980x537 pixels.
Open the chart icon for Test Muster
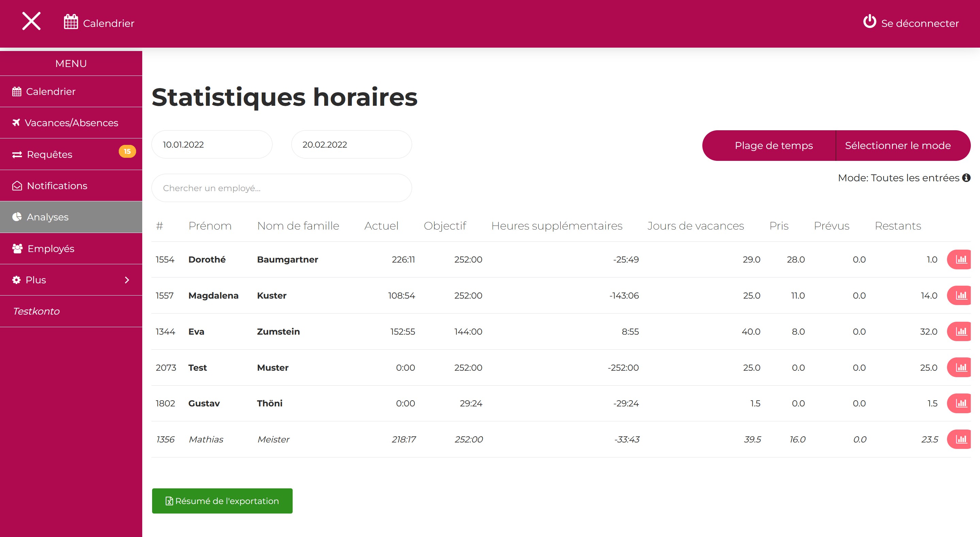click(x=960, y=368)
